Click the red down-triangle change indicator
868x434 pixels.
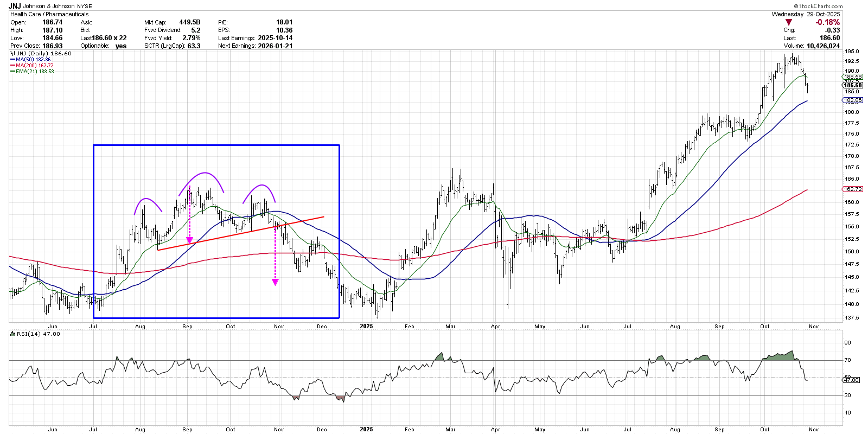(789, 22)
